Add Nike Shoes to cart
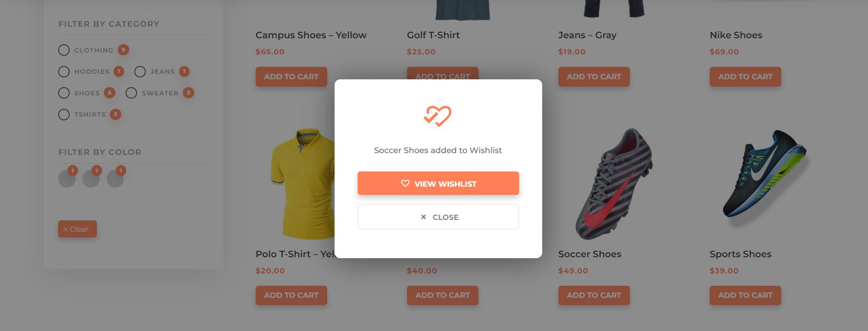 [x=745, y=77]
